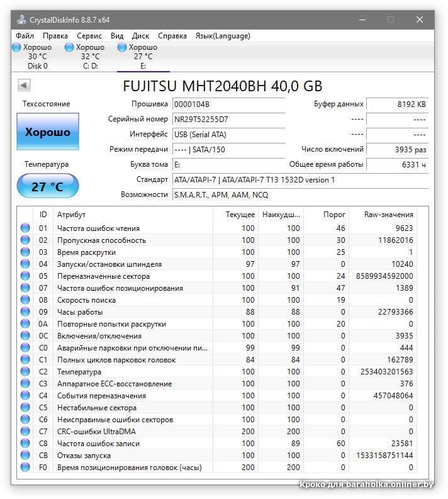448x499 pixels.
Task: Click the Текущее column header
Action: point(235,215)
